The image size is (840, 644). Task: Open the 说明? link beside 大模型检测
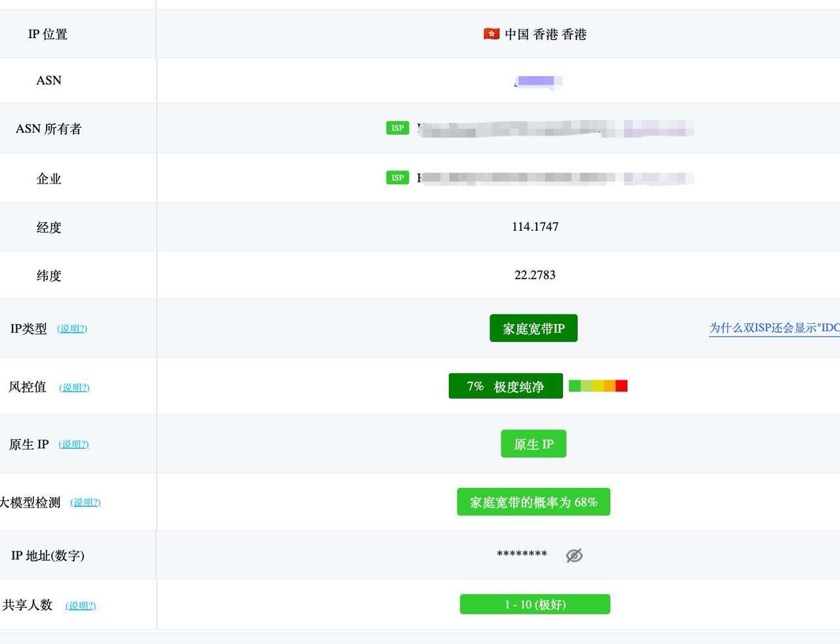point(85,502)
